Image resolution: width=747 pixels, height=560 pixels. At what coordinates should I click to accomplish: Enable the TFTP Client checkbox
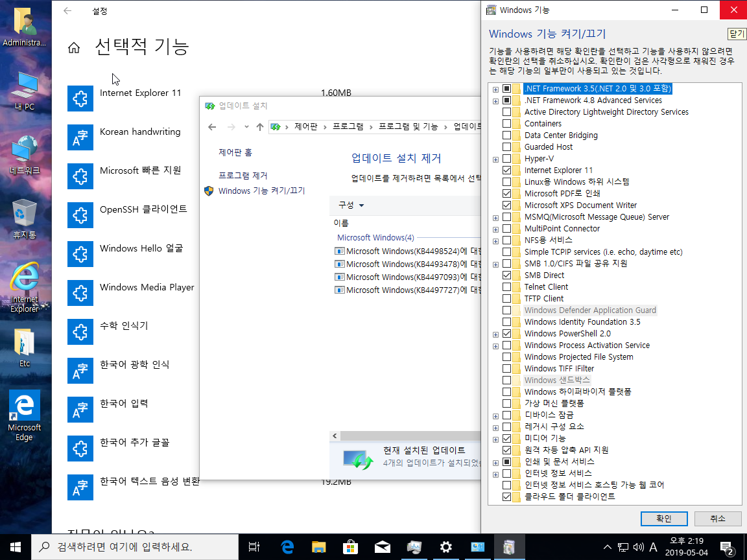pos(507,299)
